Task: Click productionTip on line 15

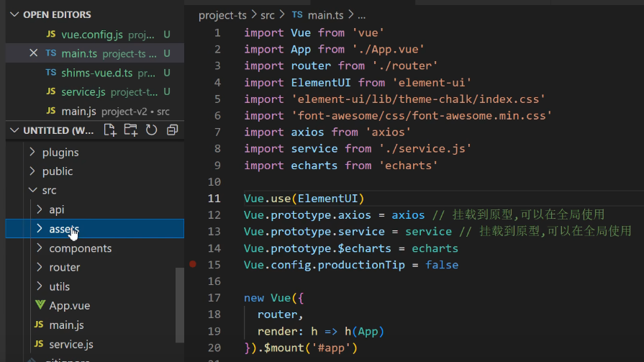Action: click(361, 265)
